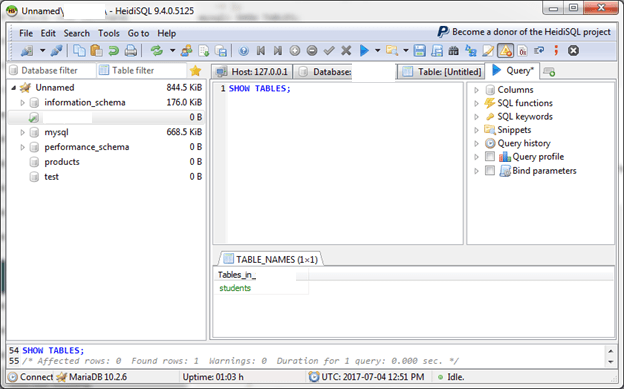
Task: Expand the SQL keywords helper node
Action: (476, 117)
